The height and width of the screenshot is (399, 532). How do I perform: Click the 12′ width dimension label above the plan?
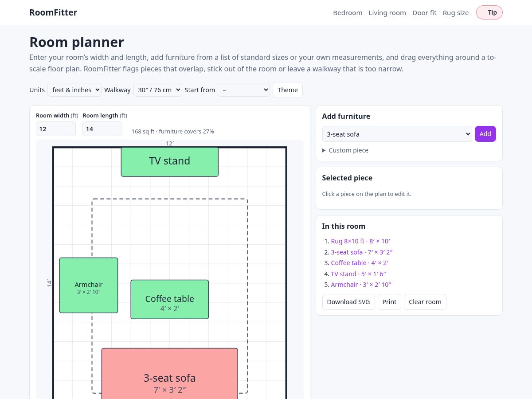170,143
